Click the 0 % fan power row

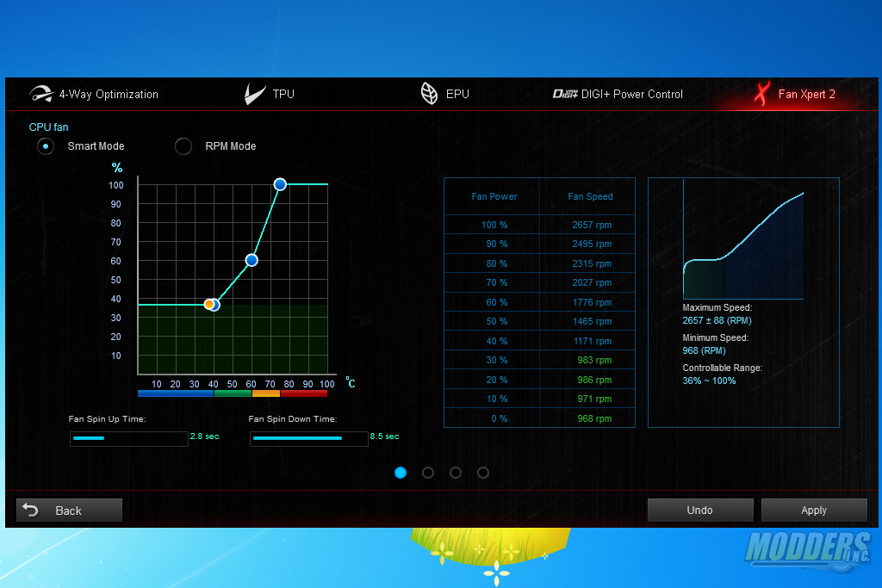[x=539, y=418]
